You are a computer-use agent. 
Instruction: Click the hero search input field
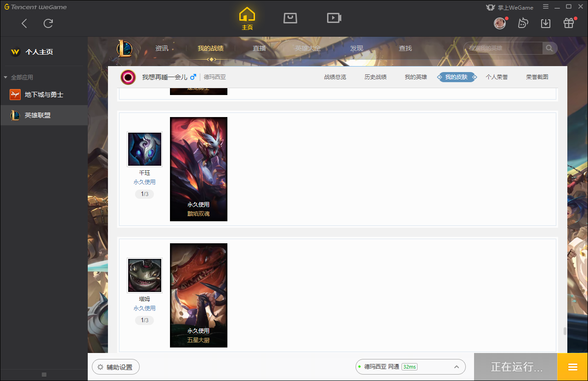pos(503,48)
